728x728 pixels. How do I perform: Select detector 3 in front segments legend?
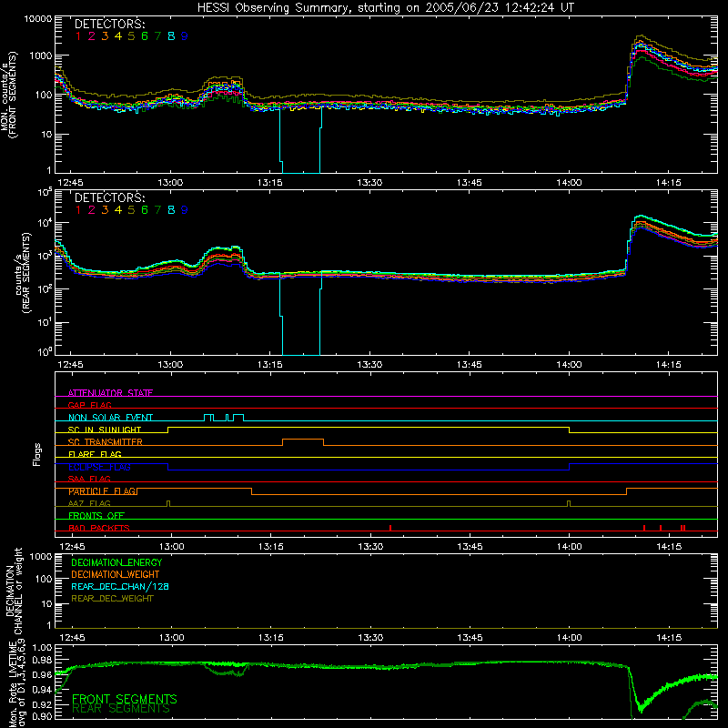tap(105, 36)
